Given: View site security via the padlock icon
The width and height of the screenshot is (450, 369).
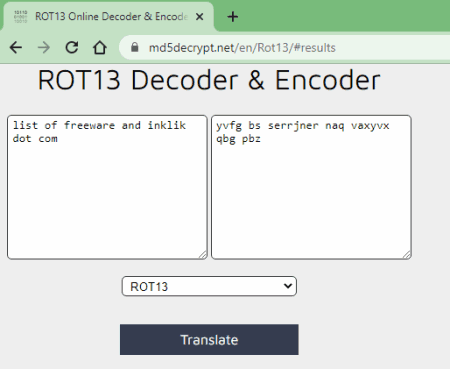Looking at the screenshot, I should [135, 47].
